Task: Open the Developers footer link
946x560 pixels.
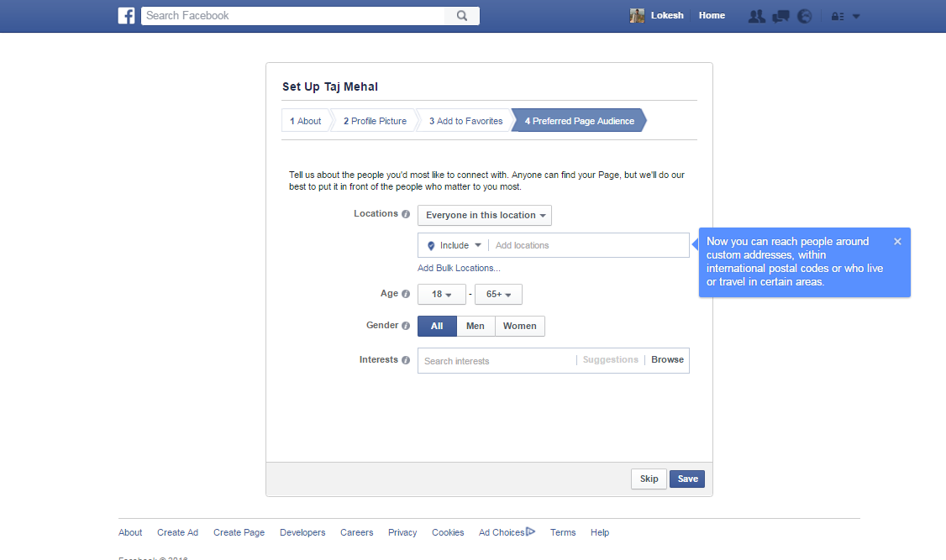Action: (302, 532)
